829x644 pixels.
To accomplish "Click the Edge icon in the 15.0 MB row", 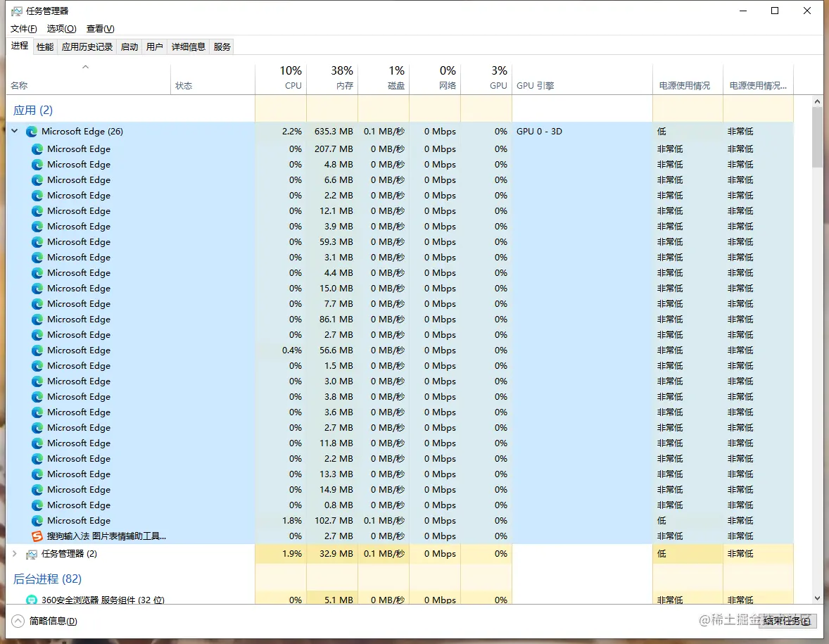I will 37,288.
